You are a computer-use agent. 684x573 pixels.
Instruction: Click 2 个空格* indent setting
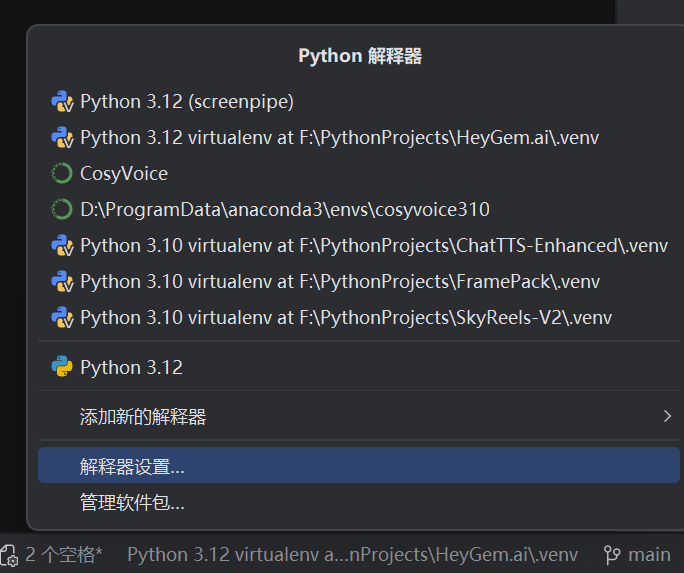pos(64,555)
